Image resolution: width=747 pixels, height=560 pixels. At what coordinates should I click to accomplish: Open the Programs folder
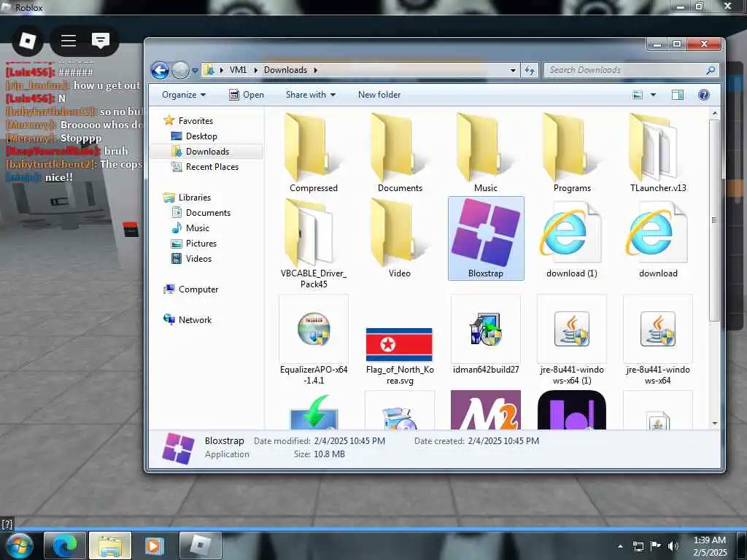coord(572,152)
